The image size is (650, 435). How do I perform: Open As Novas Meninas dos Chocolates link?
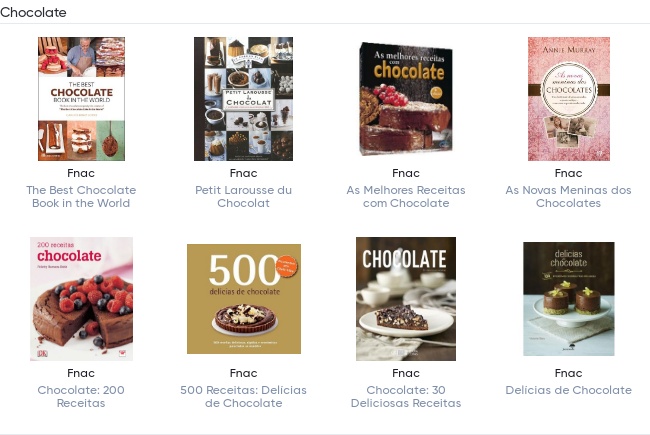click(x=568, y=197)
